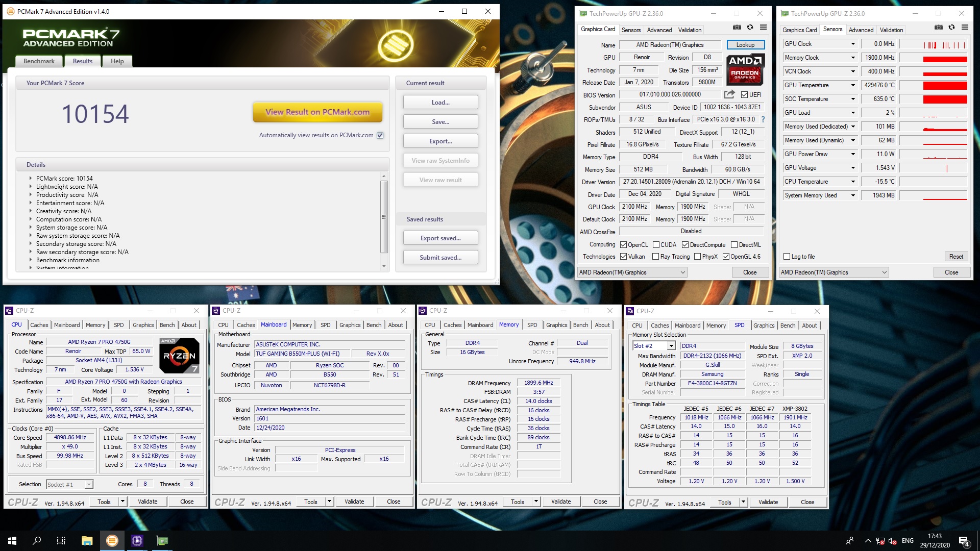This screenshot has height=551, width=980.
Task: Click the PCMark 7 title bar icon
Action: coord(11,11)
